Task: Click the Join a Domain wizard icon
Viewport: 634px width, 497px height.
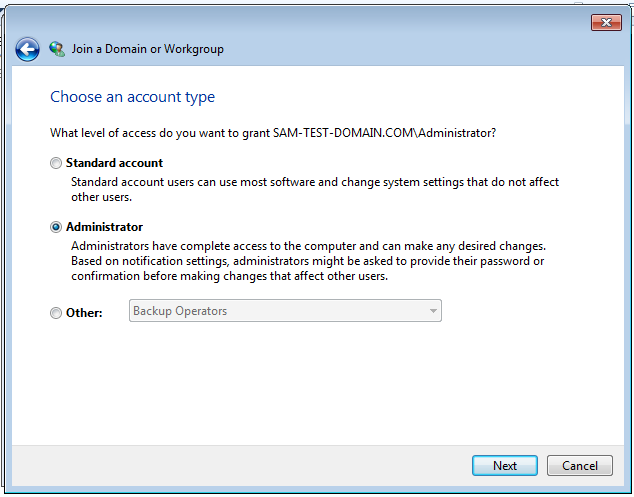Action: [x=57, y=49]
